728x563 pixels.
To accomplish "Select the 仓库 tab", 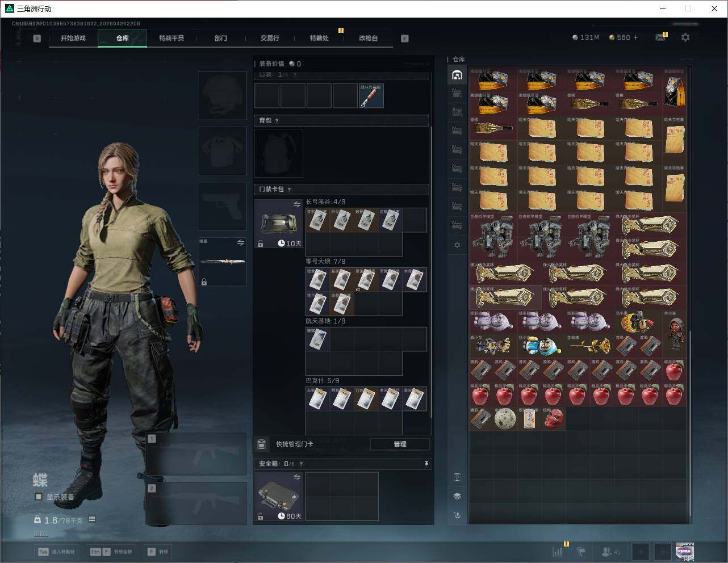I will [123, 38].
